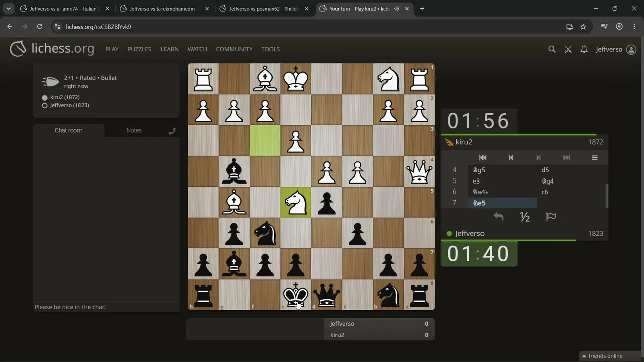Select the black bishop on g7
Screen dimensions: 644x362
[234, 264]
